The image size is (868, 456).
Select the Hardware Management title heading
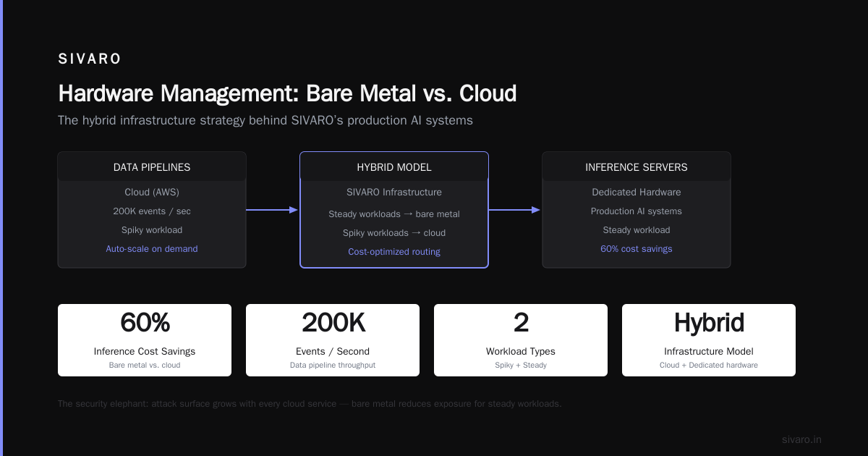point(287,93)
